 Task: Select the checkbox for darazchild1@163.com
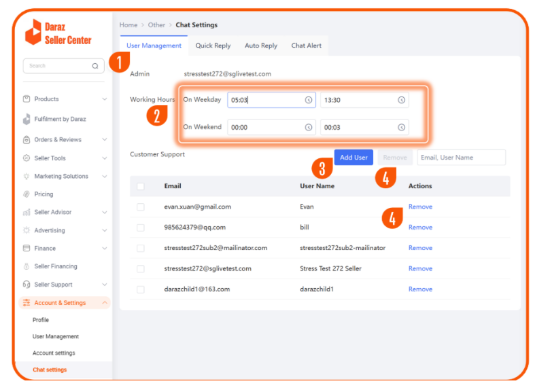click(141, 289)
